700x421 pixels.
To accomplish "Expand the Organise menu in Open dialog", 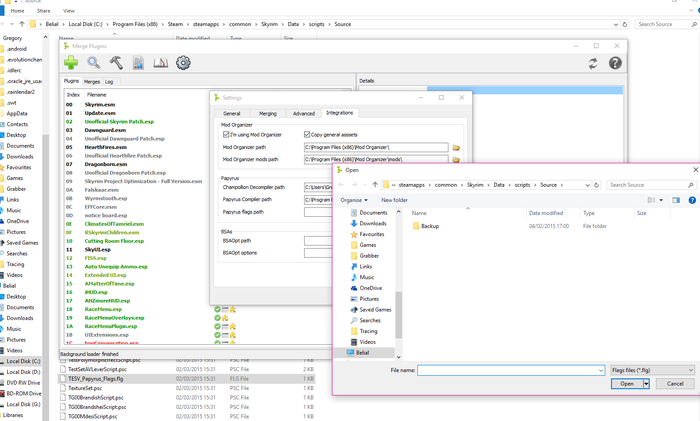I will (x=353, y=200).
